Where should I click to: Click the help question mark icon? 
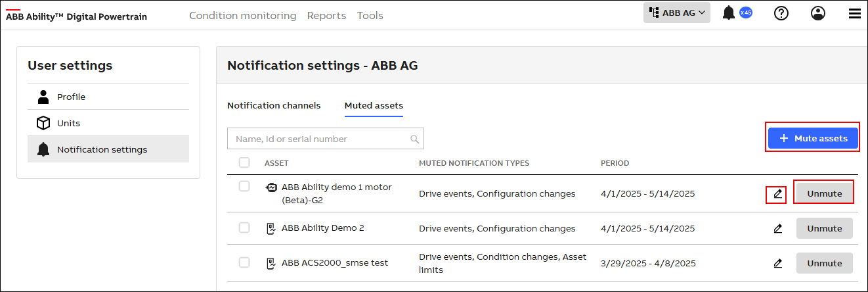781,13
